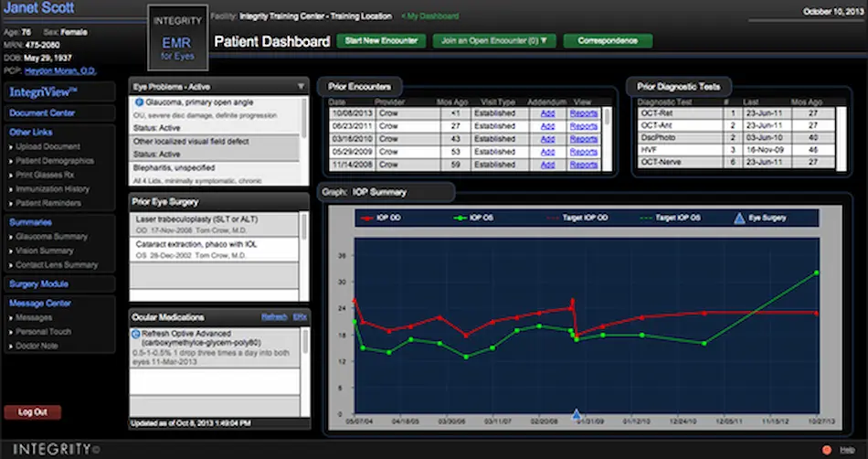Select the OCT-Ant diagnostic test row
This screenshot has height=459, width=868.
[736, 125]
